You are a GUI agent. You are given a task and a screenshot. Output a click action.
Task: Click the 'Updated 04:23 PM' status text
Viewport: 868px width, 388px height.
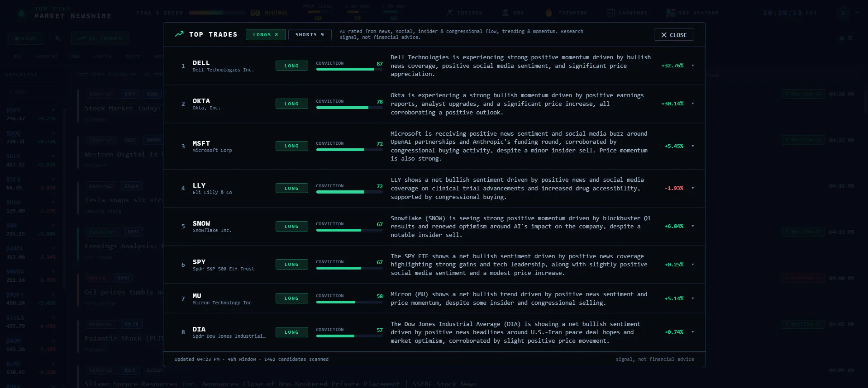click(x=197, y=359)
